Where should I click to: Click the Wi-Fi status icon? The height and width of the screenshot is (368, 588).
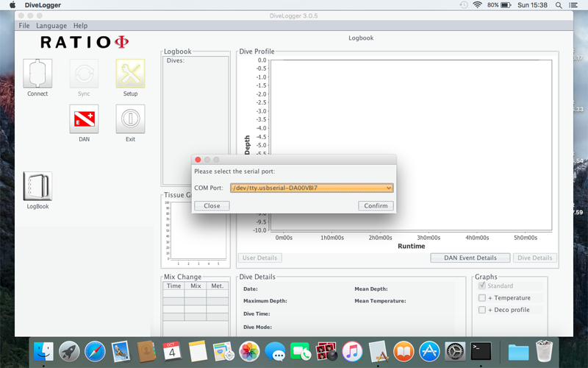tap(477, 5)
